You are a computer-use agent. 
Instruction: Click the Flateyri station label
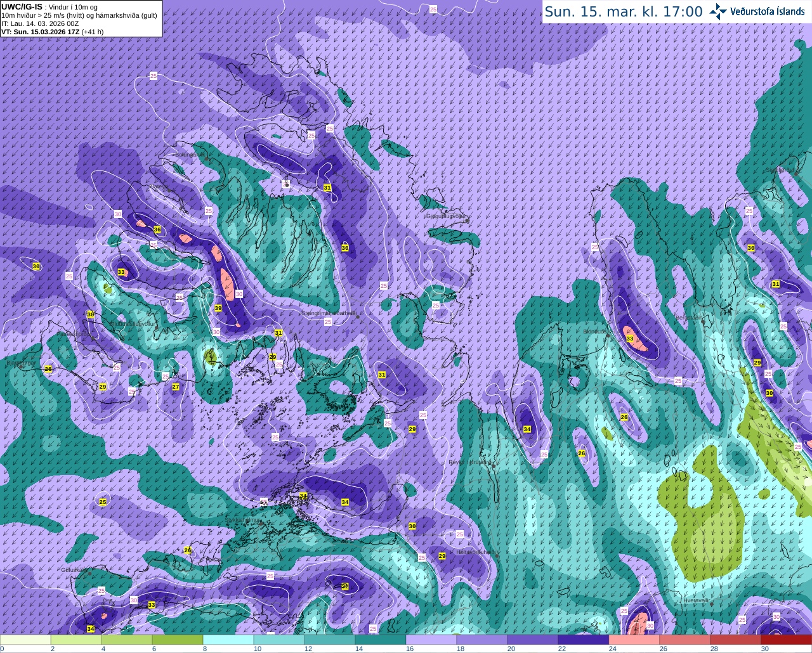tap(157, 187)
